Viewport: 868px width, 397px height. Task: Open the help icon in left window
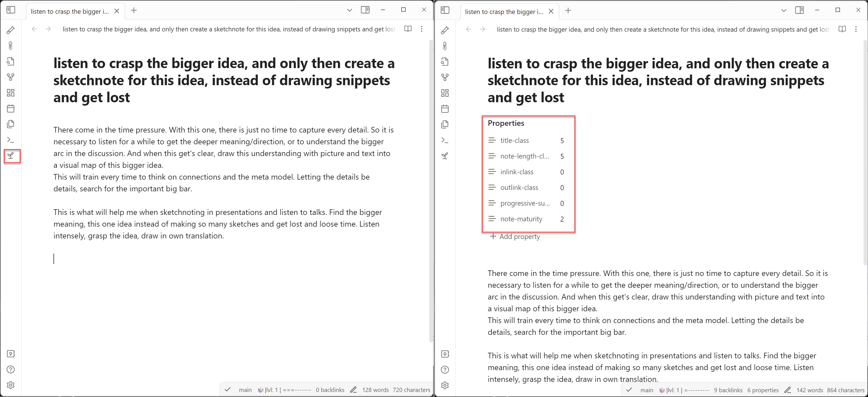click(11, 369)
